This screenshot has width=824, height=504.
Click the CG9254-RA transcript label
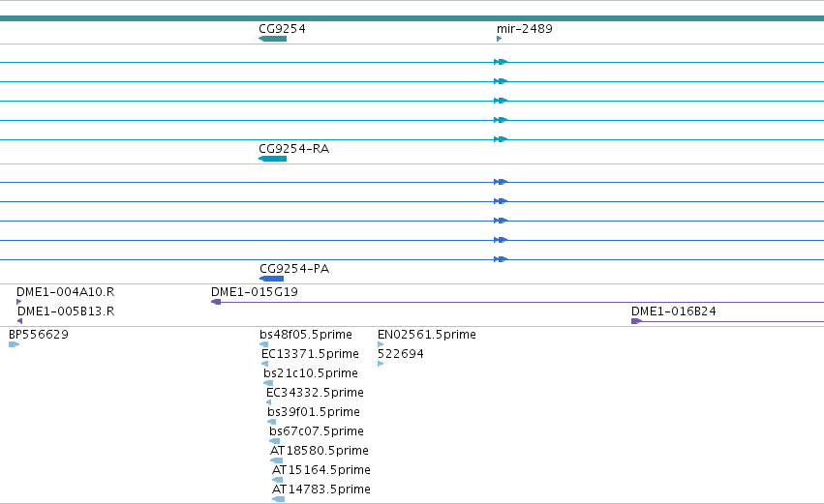pyautogui.click(x=293, y=149)
